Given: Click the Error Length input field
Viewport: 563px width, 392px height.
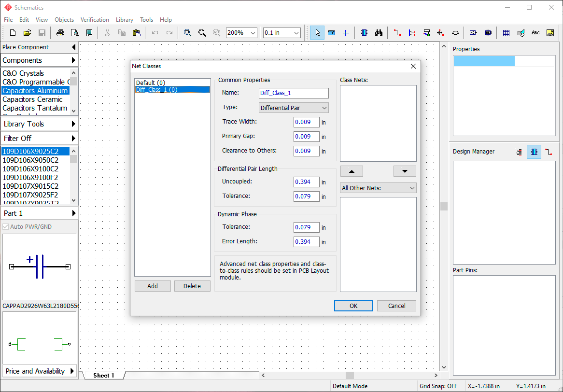Looking at the screenshot, I should click(306, 241).
